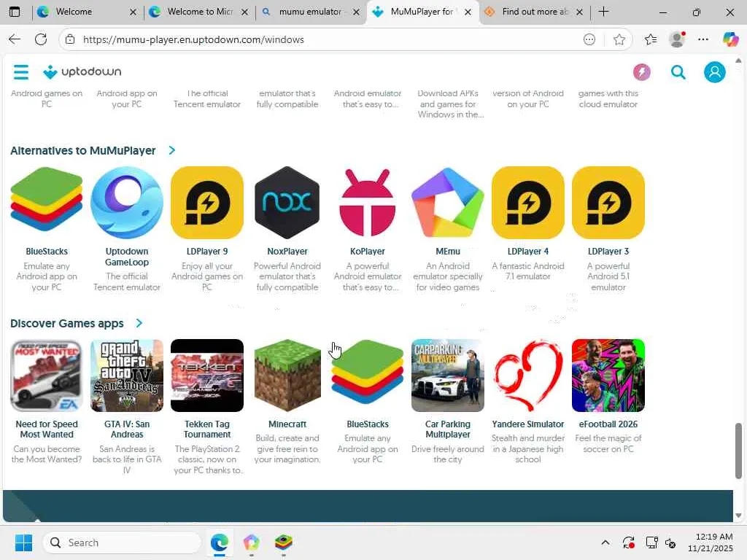Screen dimensions: 747x560
Task: Open the tab actions menu icon
Action: click(x=15, y=12)
